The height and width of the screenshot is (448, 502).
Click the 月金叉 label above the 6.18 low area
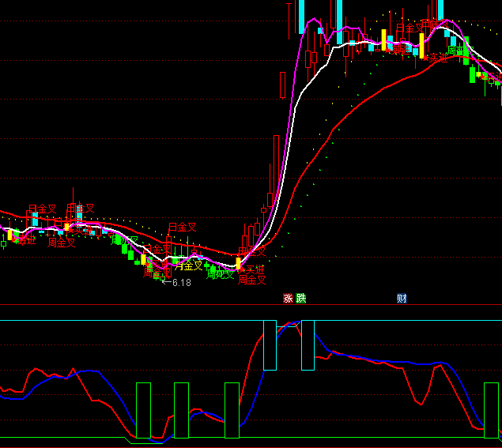click(x=181, y=228)
